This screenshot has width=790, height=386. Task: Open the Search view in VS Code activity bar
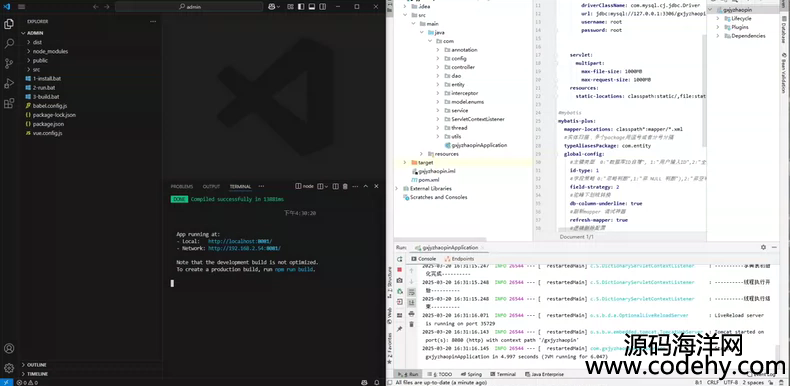click(x=9, y=43)
